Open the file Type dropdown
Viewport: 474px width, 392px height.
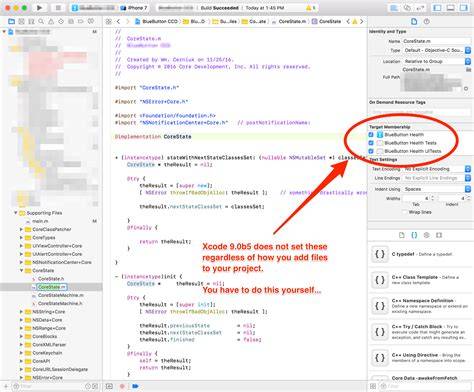coord(437,50)
